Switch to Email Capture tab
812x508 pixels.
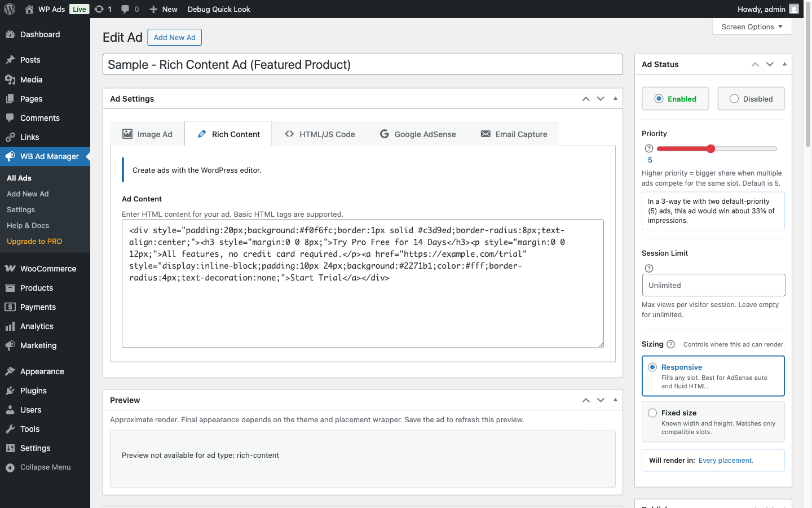(x=514, y=134)
